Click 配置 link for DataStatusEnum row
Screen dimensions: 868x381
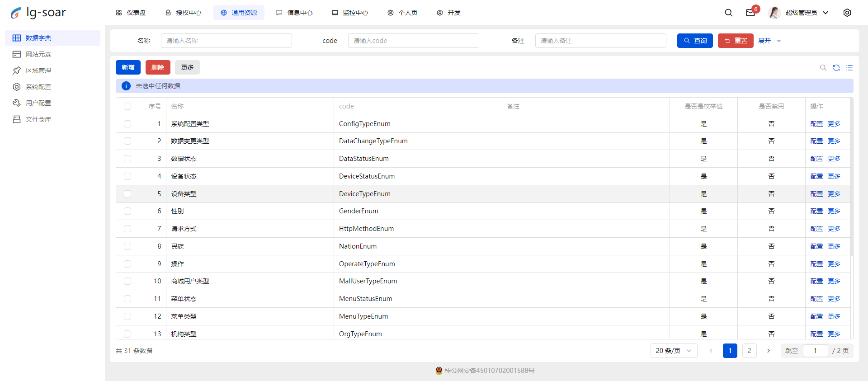click(x=816, y=159)
